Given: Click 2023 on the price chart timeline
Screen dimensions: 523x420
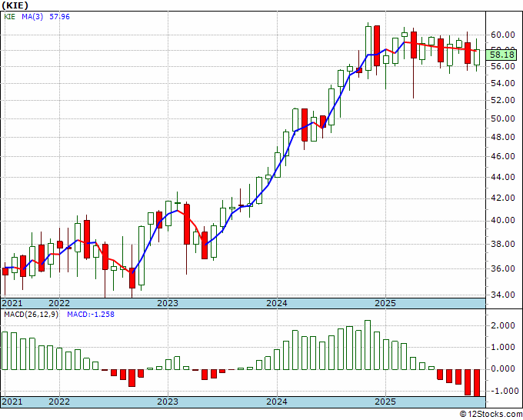Looking at the screenshot, I should click(x=168, y=303).
